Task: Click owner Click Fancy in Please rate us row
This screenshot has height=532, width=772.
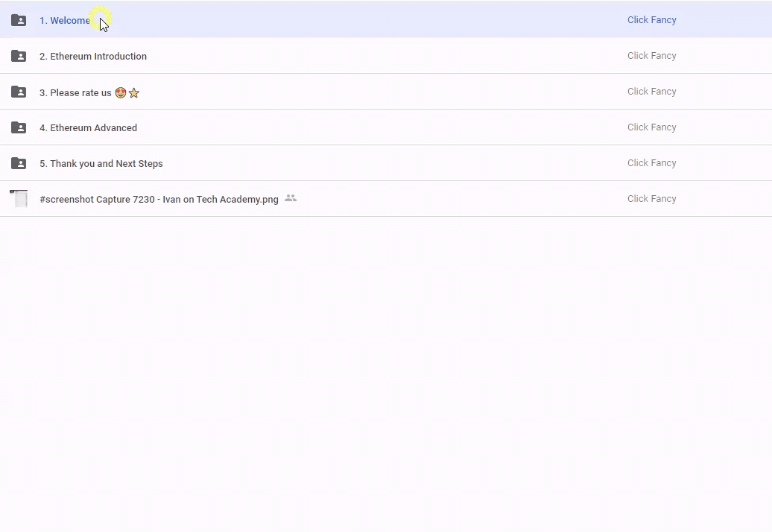Action: pyautogui.click(x=651, y=92)
